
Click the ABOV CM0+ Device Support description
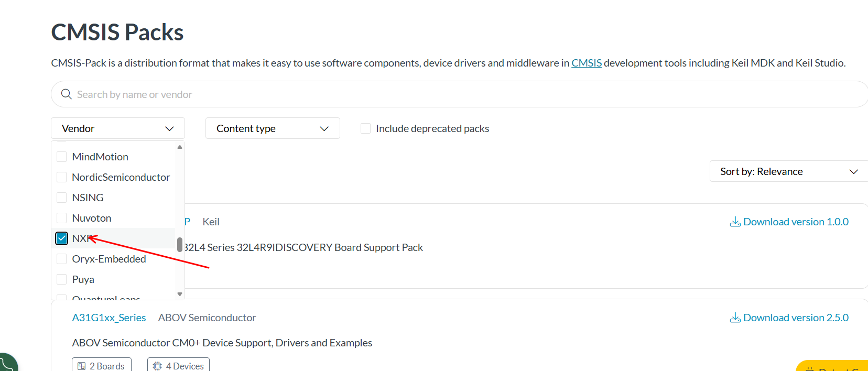222,343
